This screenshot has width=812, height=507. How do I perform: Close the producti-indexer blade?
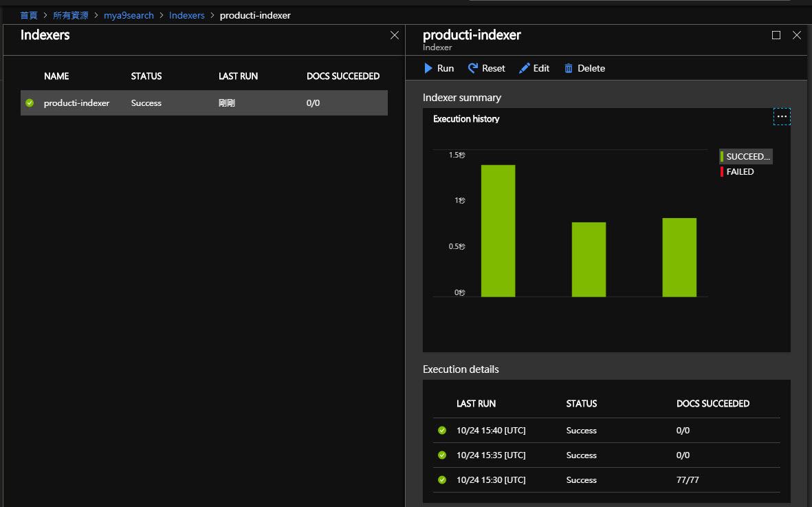click(x=796, y=35)
